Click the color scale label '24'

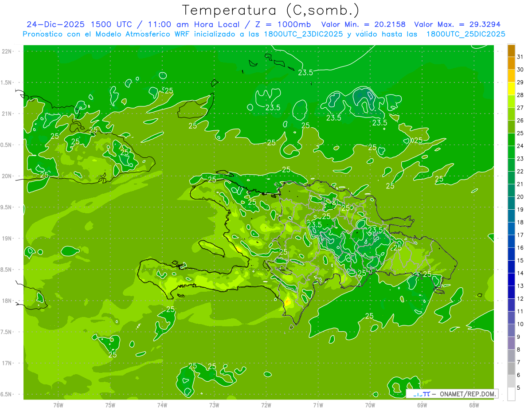coord(520,146)
